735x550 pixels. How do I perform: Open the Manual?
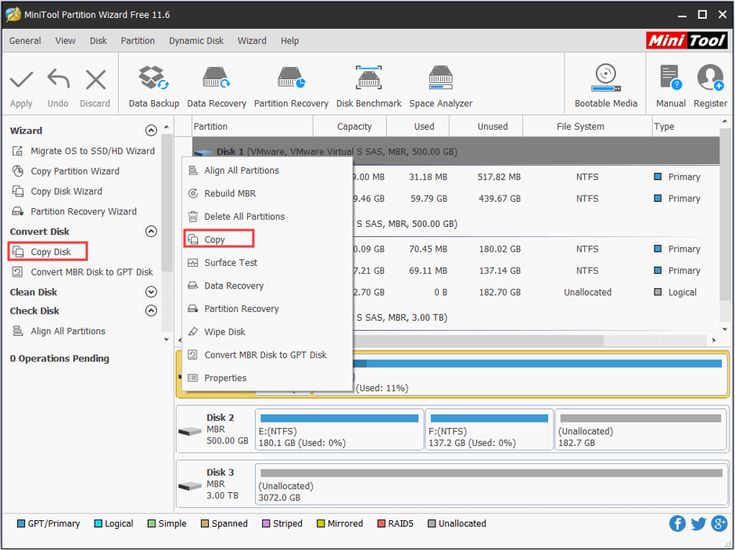click(x=670, y=86)
